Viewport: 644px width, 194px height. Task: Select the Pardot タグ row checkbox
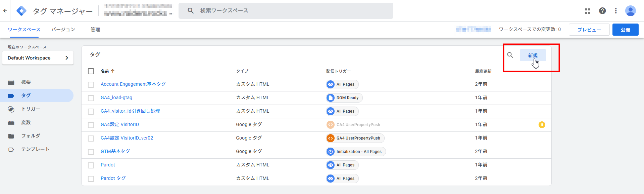point(91,179)
